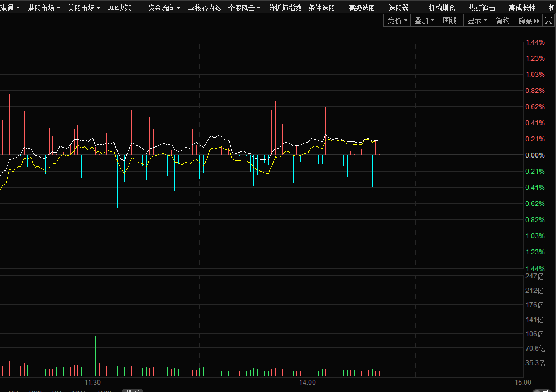Image resolution: width=556 pixels, height=392 pixels.
Task: Open the 港股市场 menu
Action: [x=44, y=8]
